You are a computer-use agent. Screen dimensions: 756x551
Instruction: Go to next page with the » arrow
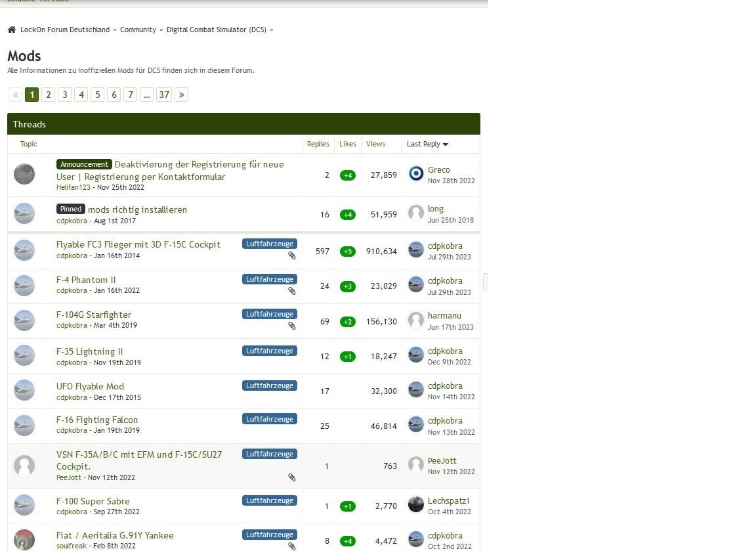(x=181, y=95)
